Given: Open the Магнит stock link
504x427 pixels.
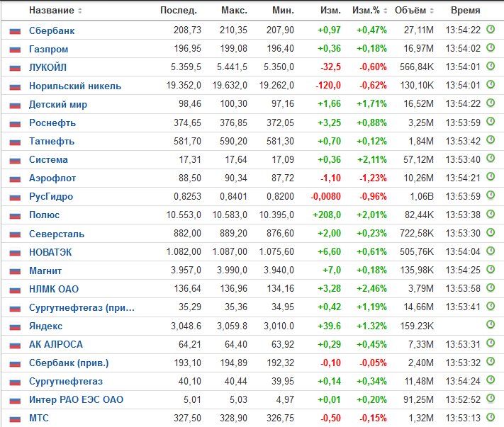Looking at the screenshot, I should (45, 271).
